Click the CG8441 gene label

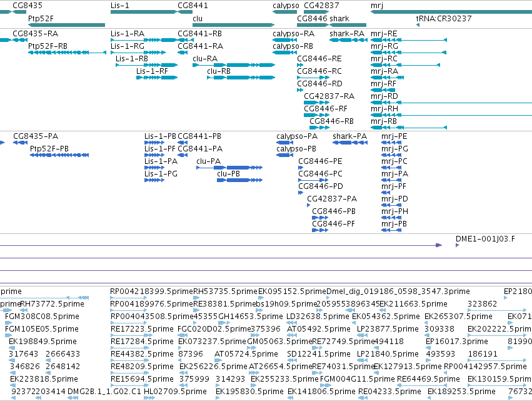pyautogui.click(x=193, y=6)
